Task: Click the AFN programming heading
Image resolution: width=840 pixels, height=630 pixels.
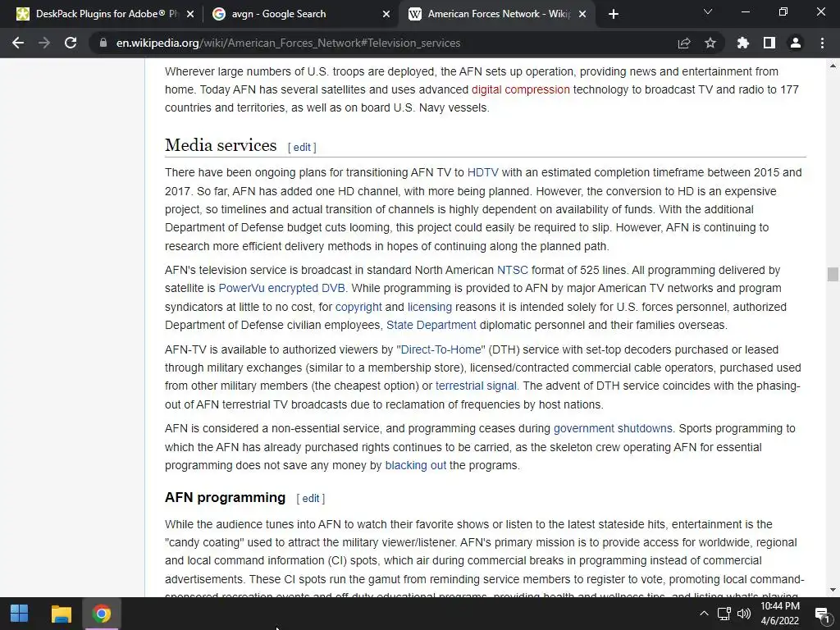Action: click(225, 498)
